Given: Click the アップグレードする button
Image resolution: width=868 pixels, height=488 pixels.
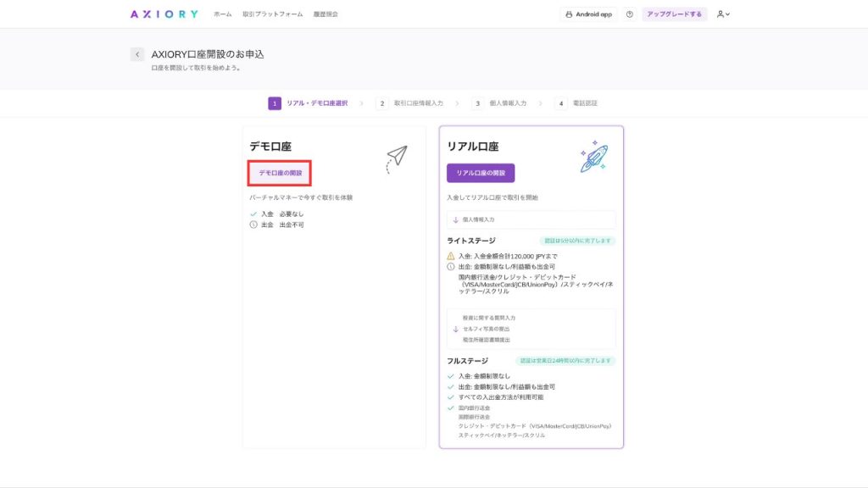Looking at the screenshot, I should (674, 14).
